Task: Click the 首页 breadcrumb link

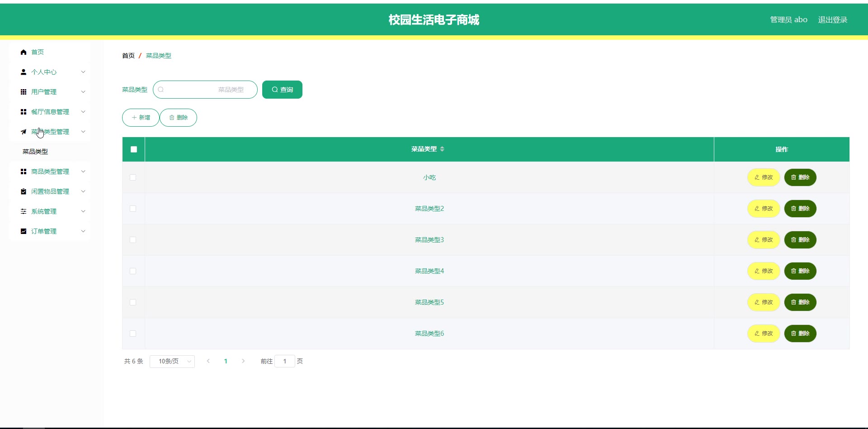Action: click(x=128, y=56)
